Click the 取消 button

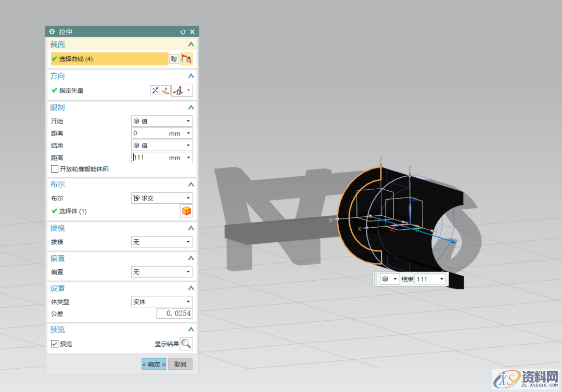[180, 364]
